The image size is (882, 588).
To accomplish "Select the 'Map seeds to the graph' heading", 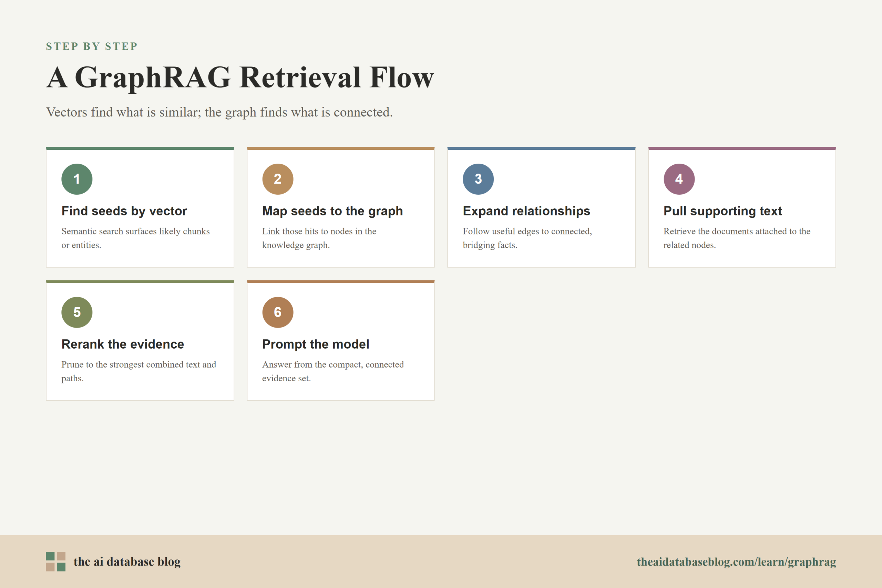I will [x=332, y=211].
